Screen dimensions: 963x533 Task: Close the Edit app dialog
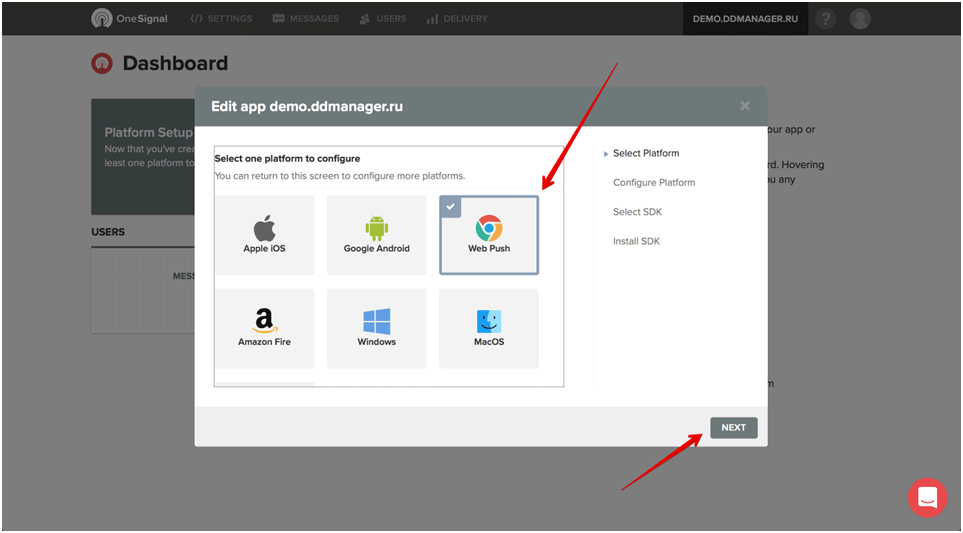click(744, 106)
